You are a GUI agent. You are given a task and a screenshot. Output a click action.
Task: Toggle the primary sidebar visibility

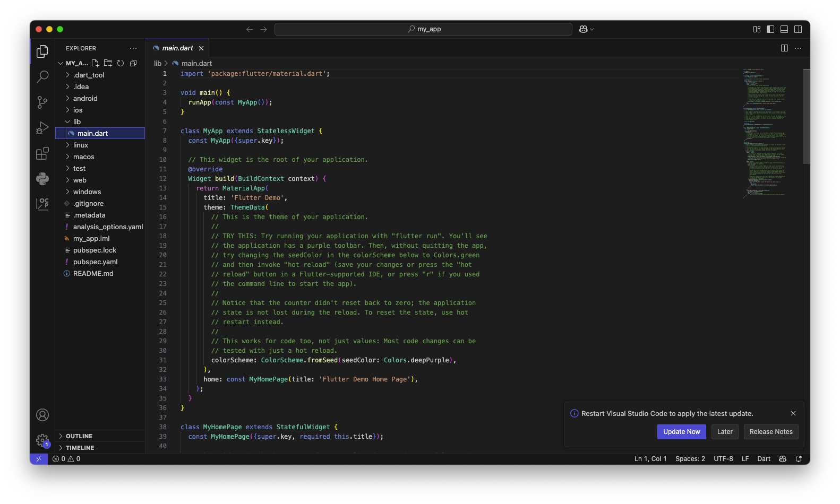click(x=770, y=29)
